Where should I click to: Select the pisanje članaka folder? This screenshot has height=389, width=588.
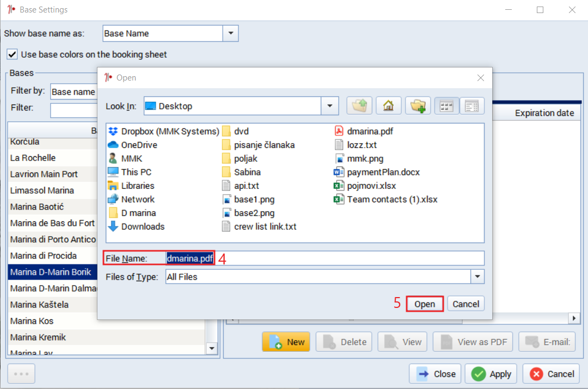259,145
